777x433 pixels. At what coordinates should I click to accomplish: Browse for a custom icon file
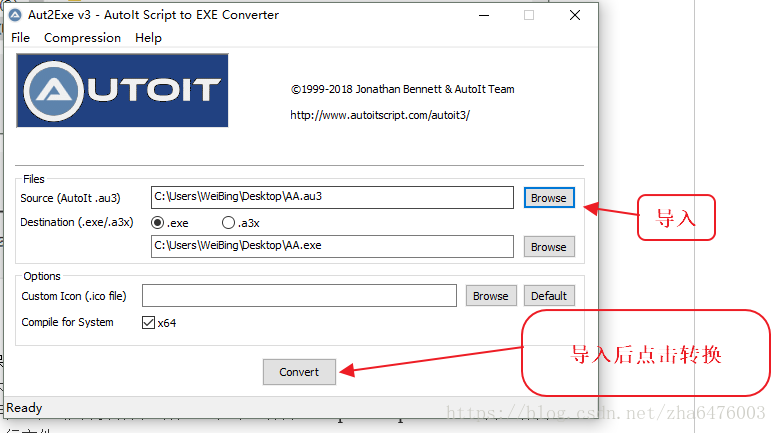click(491, 296)
